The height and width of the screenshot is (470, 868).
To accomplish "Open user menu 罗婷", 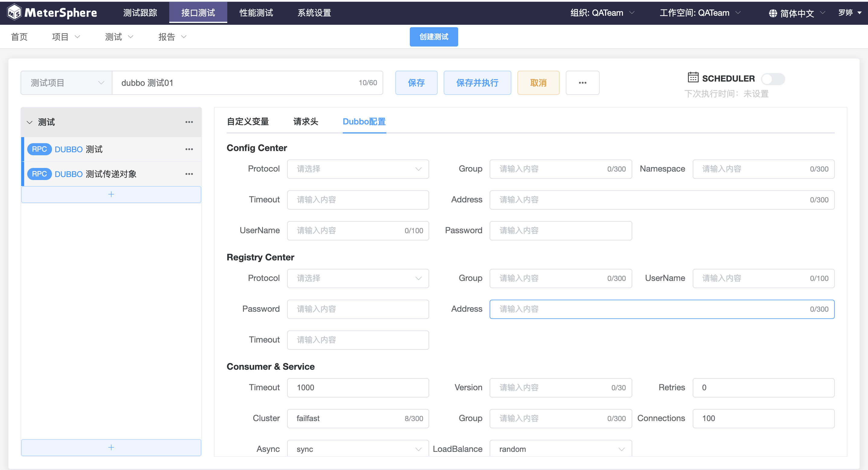I will pos(850,13).
